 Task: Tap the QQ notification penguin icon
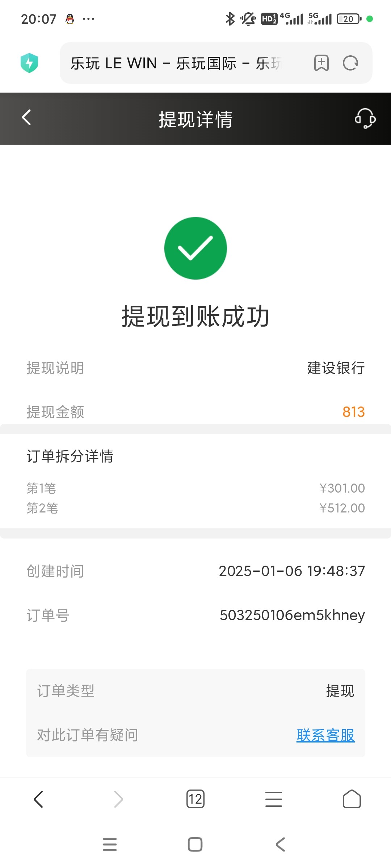pyautogui.click(x=70, y=19)
